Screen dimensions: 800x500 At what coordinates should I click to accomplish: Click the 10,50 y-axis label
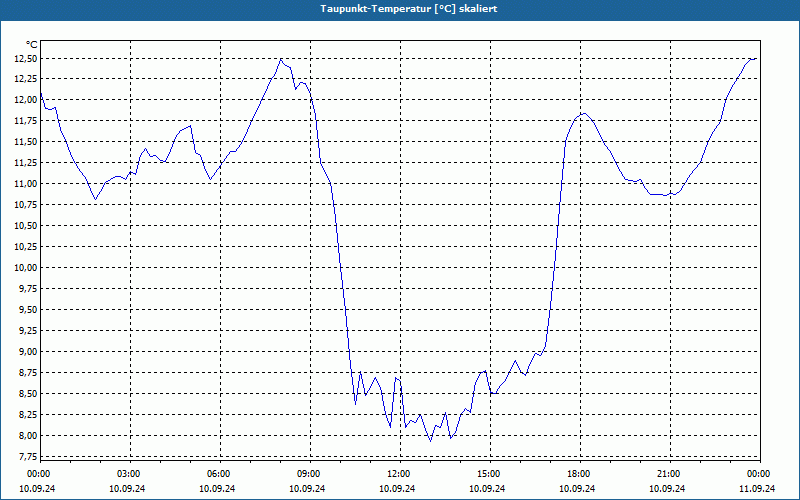click(x=25, y=226)
